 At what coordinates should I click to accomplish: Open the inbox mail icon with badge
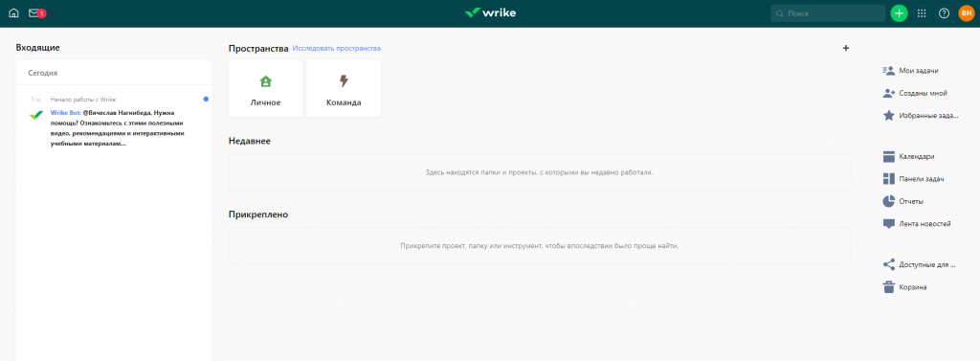coord(34,12)
